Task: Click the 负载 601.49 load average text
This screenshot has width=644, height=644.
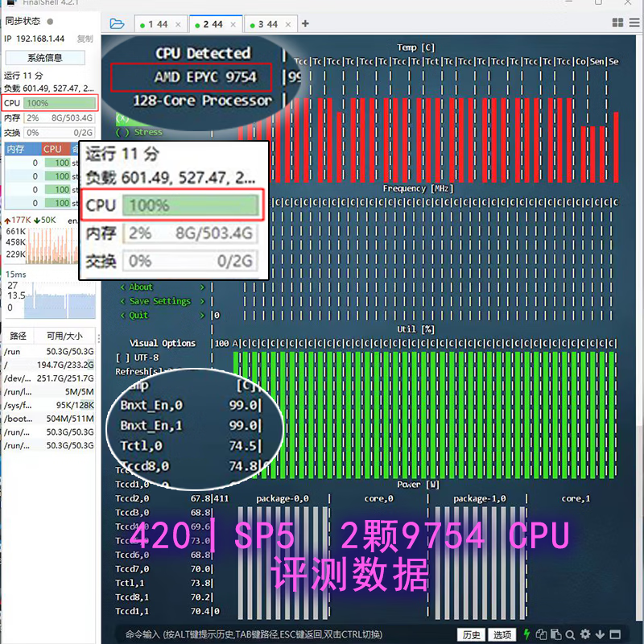Action: pos(49,89)
